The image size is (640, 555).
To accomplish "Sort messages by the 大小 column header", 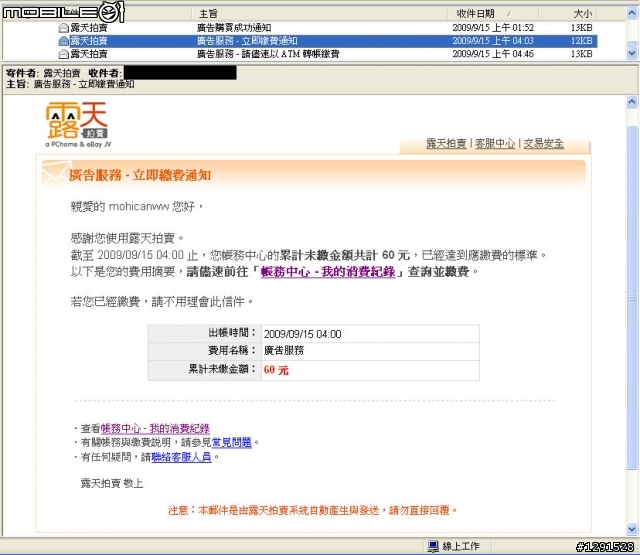I will (582, 13).
